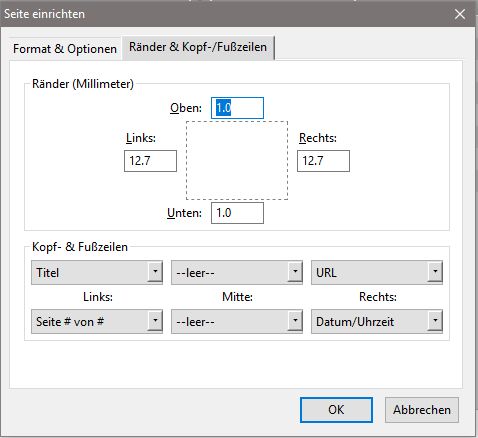Expand the Datum/Uhrzeit footer dropdown

(x=377, y=322)
